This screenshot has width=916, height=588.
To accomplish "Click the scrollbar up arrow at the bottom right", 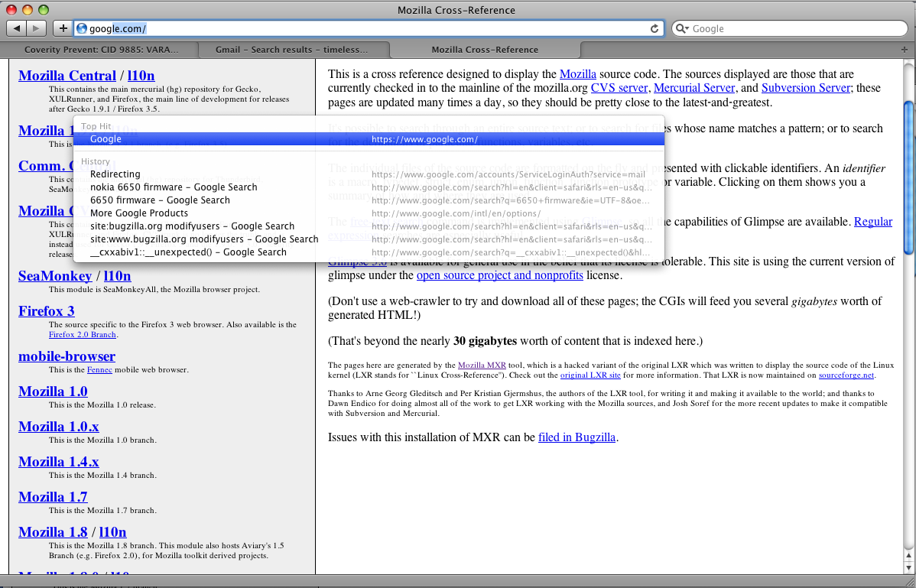I will point(908,554).
